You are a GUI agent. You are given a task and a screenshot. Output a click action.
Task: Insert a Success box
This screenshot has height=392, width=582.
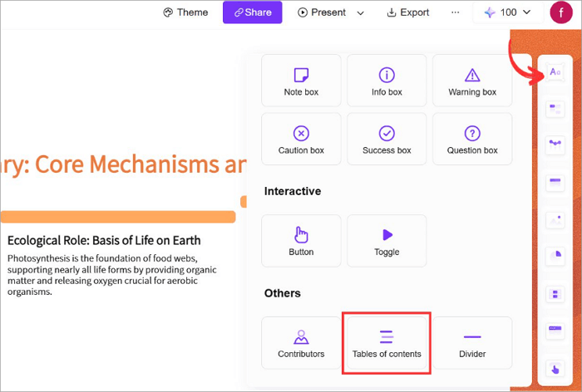387,139
